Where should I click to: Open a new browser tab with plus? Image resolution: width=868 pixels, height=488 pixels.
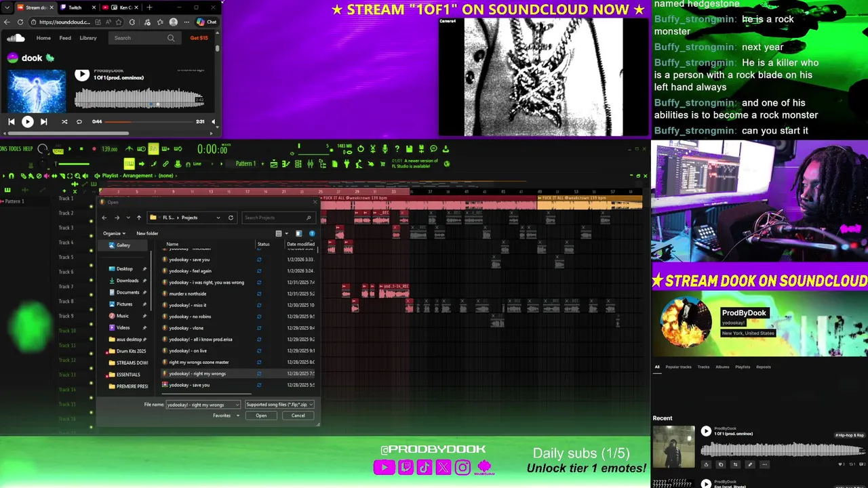pyautogui.click(x=149, y=7)
